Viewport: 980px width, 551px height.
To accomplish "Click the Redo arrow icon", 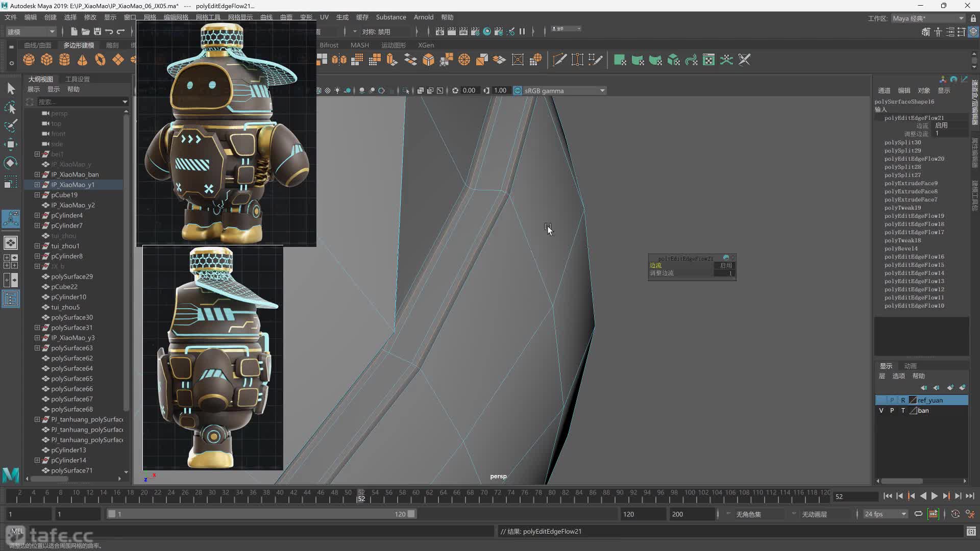I will 121,32.
